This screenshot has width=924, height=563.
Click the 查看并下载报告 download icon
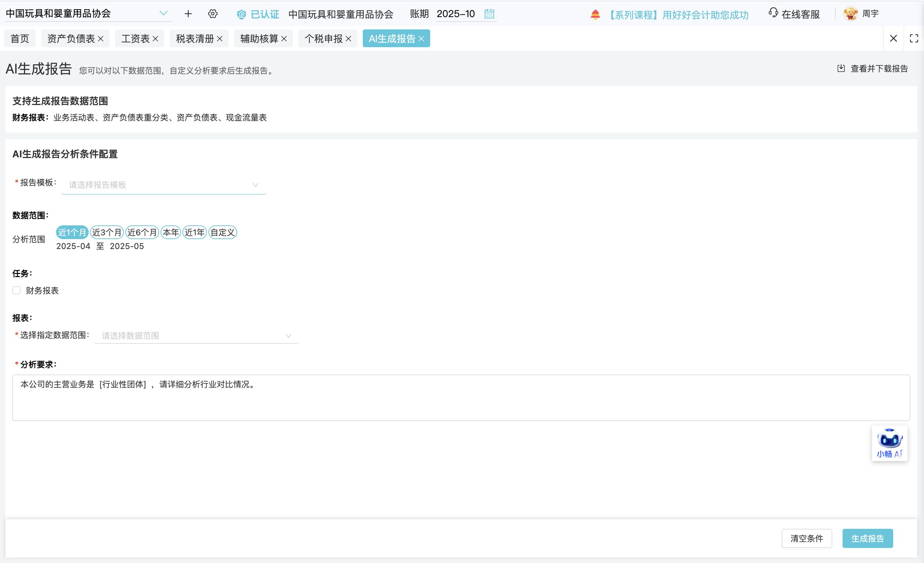(x=841, y=68)
